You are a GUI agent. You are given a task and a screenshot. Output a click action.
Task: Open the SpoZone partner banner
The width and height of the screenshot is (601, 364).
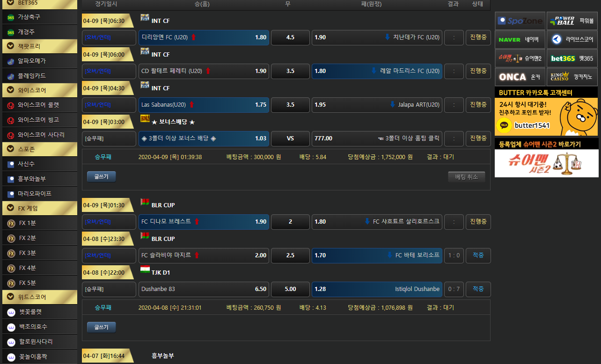tap(520, 21)
